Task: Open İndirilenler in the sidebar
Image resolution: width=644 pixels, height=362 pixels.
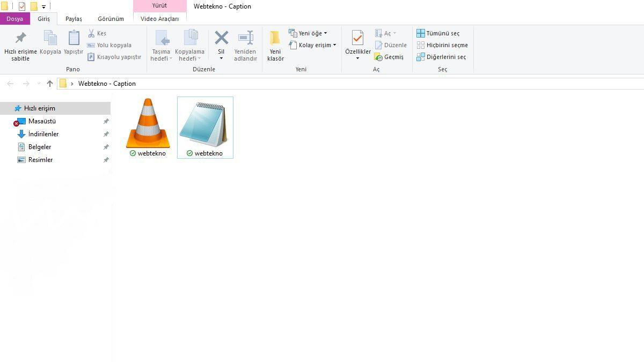Action: [x=43, y=134]
